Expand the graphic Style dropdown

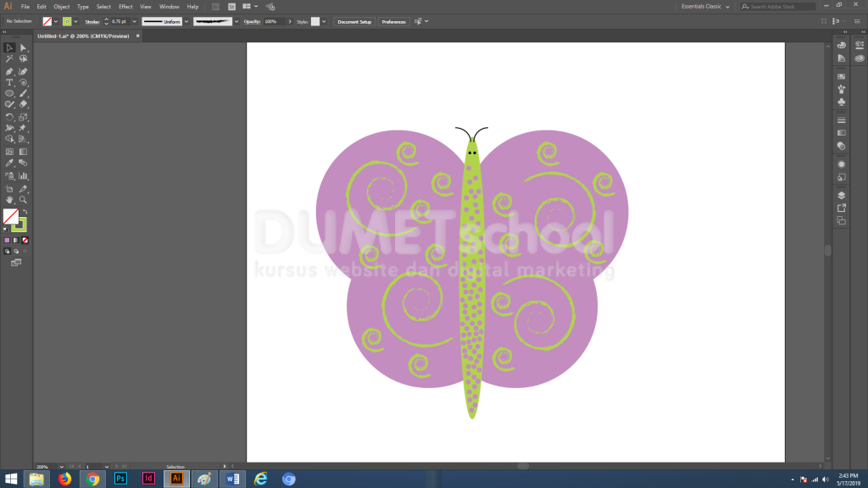324,21
